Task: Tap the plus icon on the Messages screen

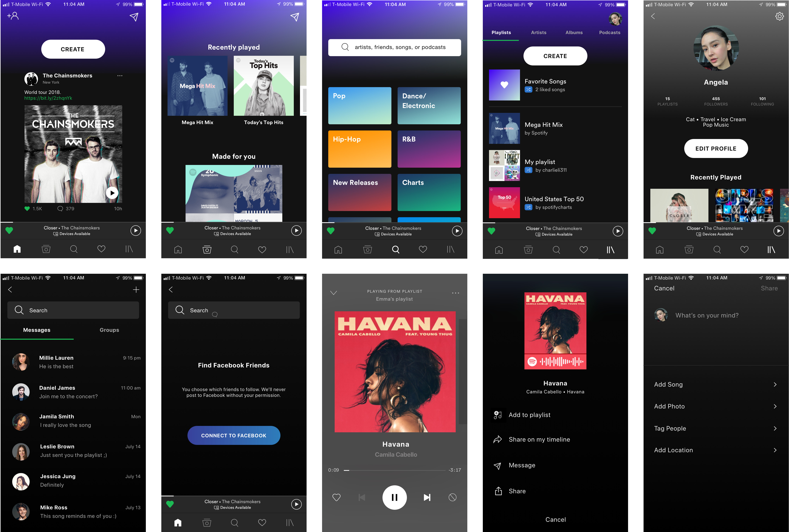Action: [136, 289]
